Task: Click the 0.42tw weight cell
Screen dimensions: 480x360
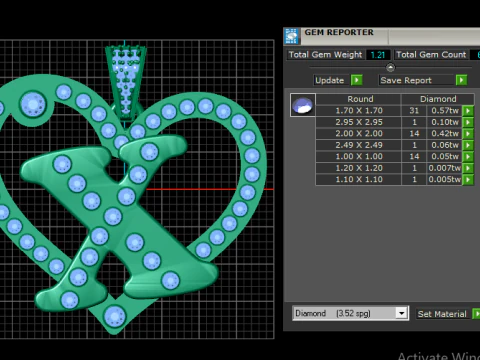Action: pos(445,134)
